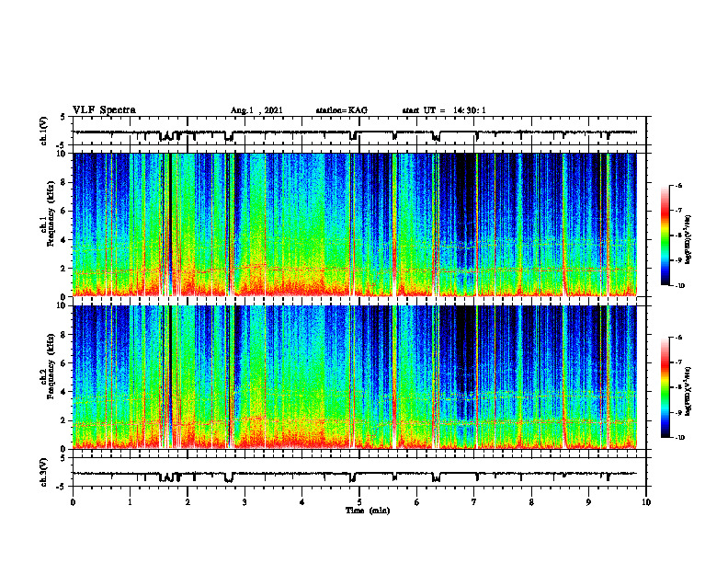Click time axis tick label "4"
728x563 pixels.
click(302, 502)
